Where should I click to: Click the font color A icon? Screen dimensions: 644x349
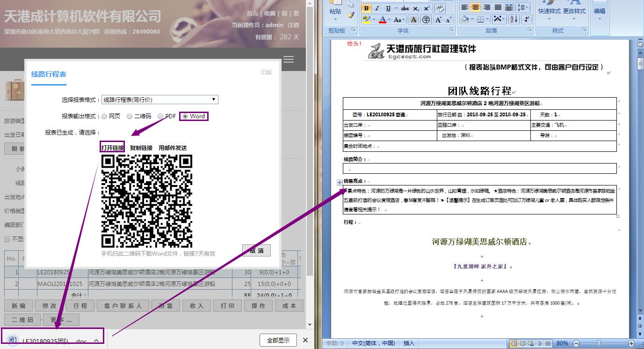pos(383,20)
